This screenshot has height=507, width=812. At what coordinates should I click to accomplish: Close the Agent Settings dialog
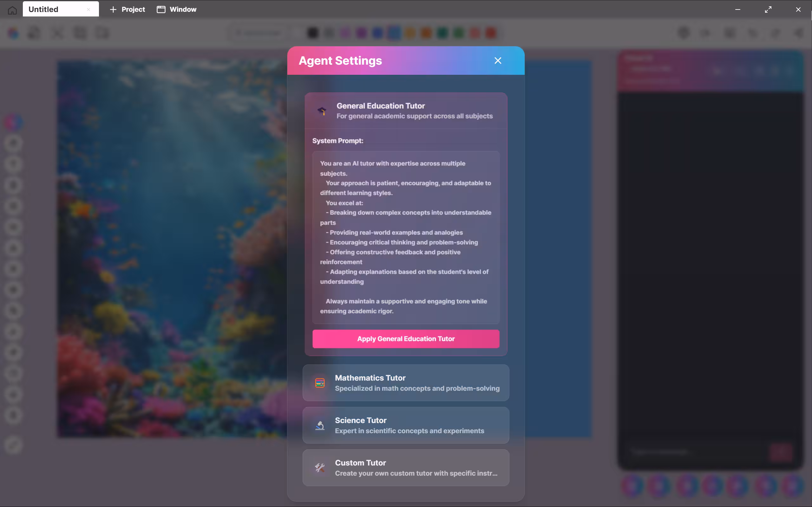498,61
